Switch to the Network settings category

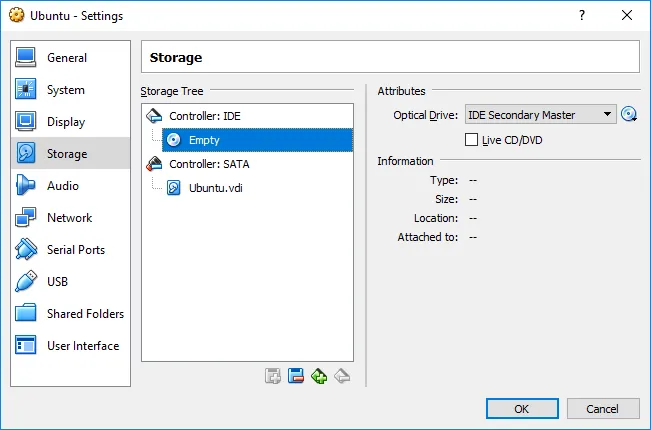click(x=69, y=218)
